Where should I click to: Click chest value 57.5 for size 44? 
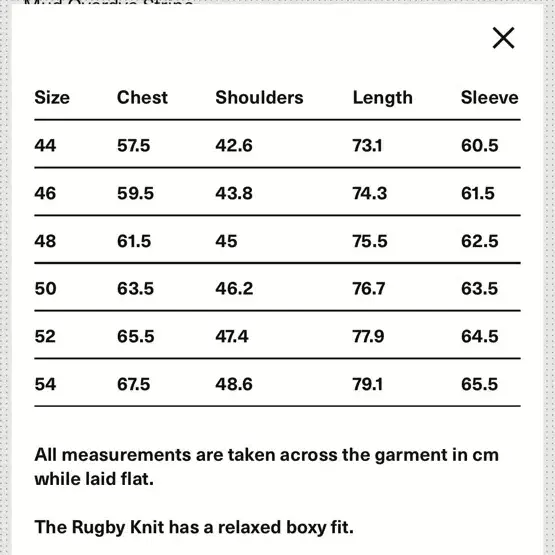coord(134,145)
